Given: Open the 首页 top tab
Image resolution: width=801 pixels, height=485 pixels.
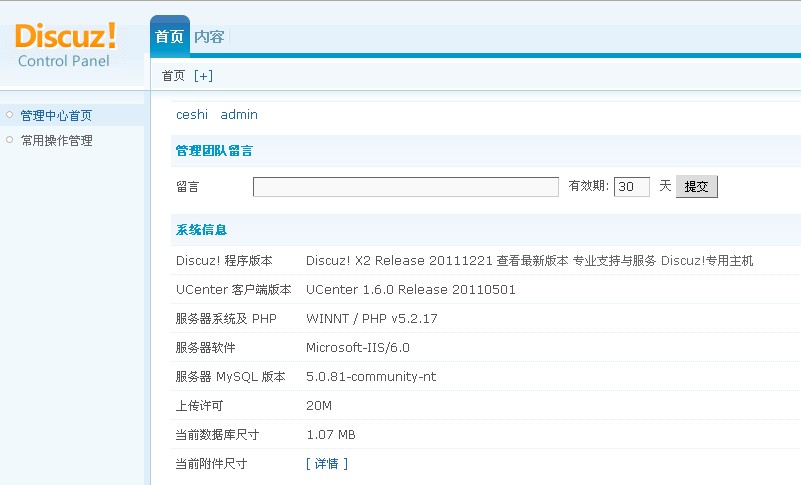Looking at the screenshot, I should point(170,37).
